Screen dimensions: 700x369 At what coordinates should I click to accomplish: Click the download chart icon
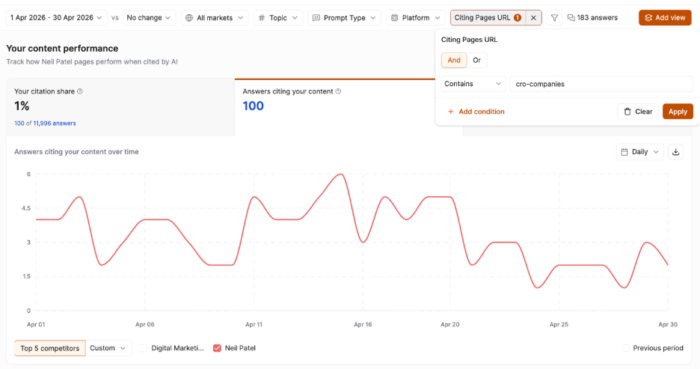tap(676, 152)
